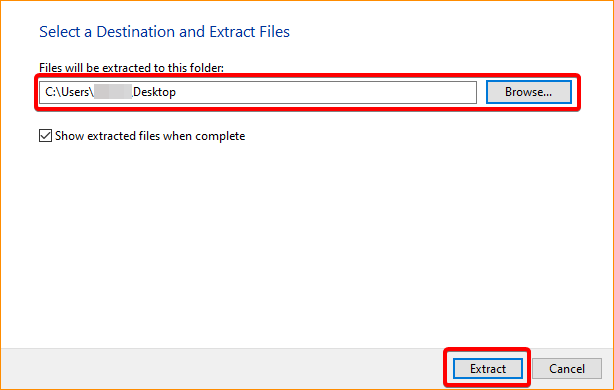614x390 pixels.
Task: Dismiss the wizard using Cancel
Action: (567, 368)
